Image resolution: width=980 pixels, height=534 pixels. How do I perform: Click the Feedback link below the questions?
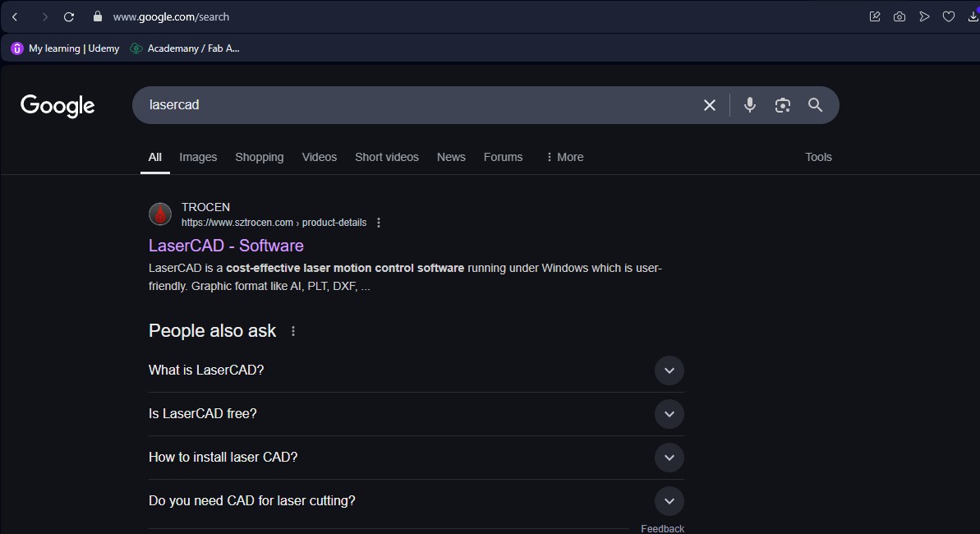(x=662, y=529)
